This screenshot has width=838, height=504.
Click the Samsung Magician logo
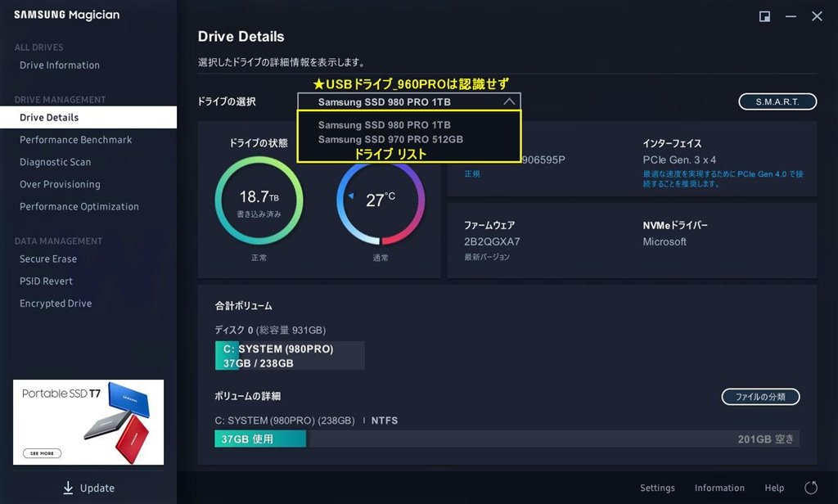click(67, 15)
